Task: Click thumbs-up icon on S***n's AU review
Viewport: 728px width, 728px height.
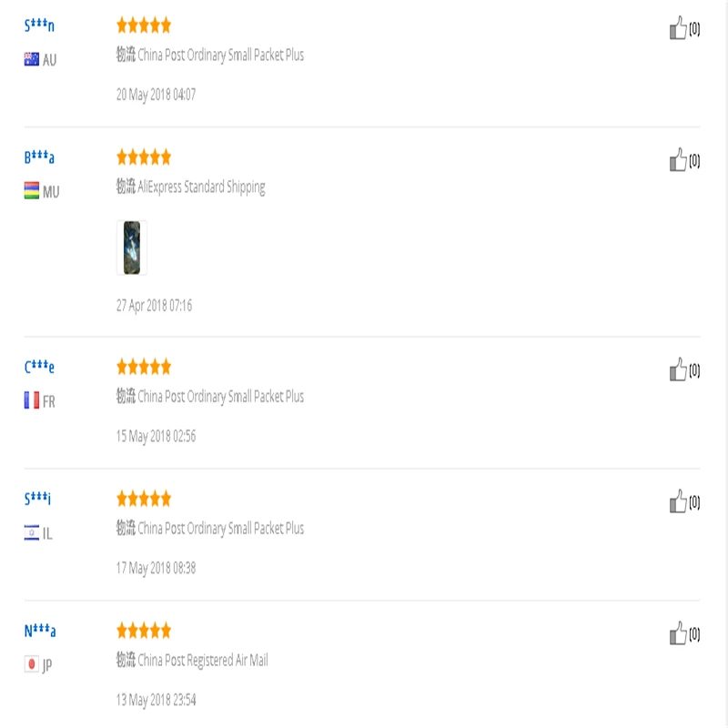Action: (679, 29)
